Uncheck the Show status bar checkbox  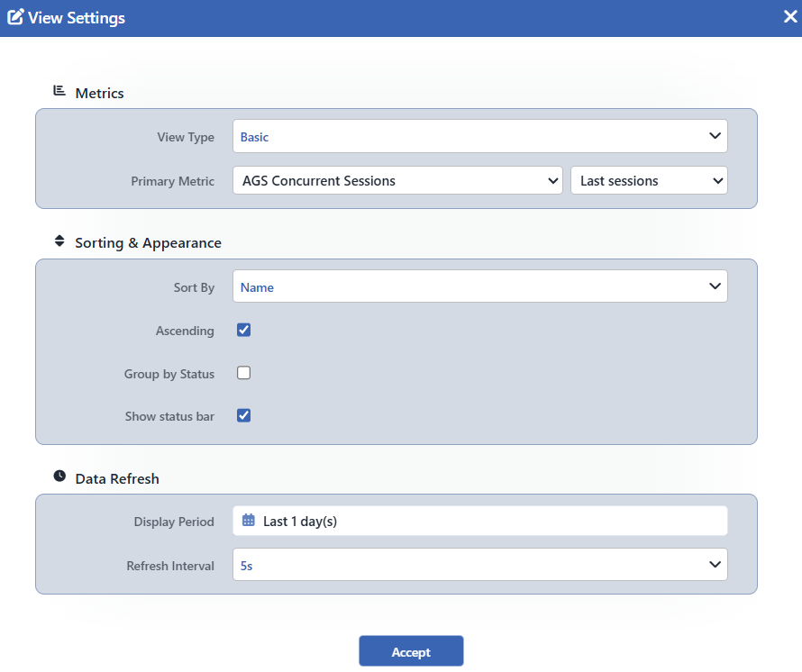(244, 416)
